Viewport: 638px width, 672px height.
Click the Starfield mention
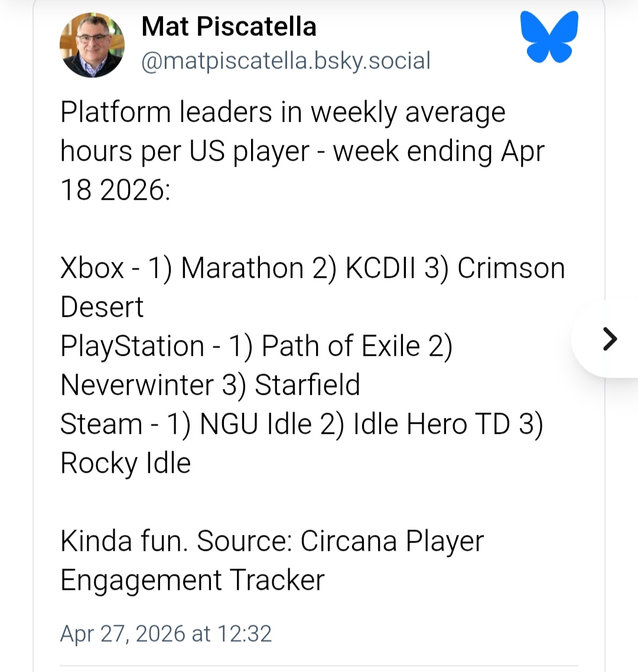(307, 384)
